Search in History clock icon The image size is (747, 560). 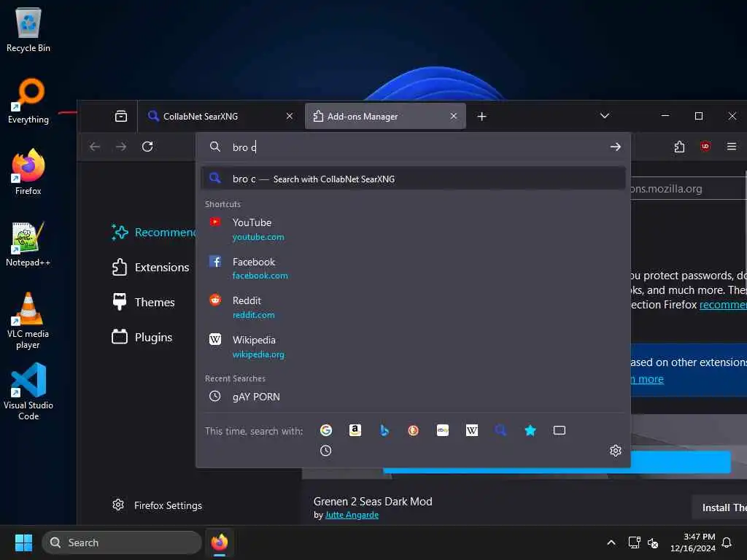click(326, 451)
